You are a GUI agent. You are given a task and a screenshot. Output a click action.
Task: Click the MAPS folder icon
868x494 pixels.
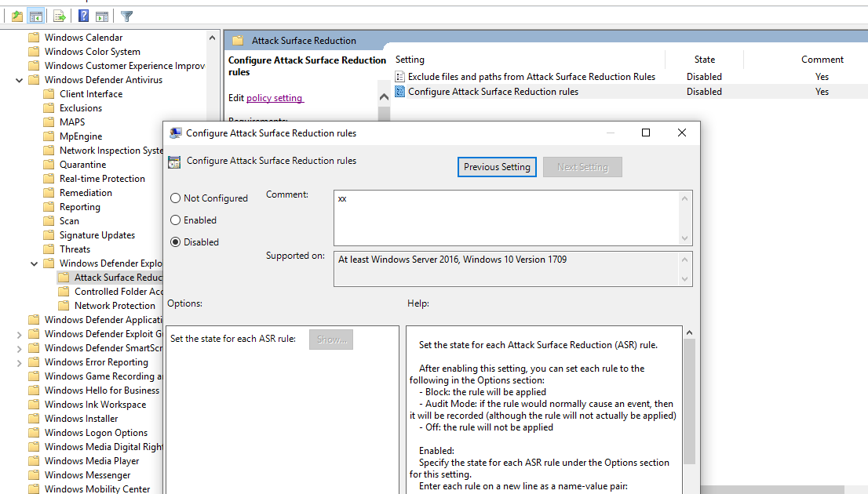pos(49,122)
